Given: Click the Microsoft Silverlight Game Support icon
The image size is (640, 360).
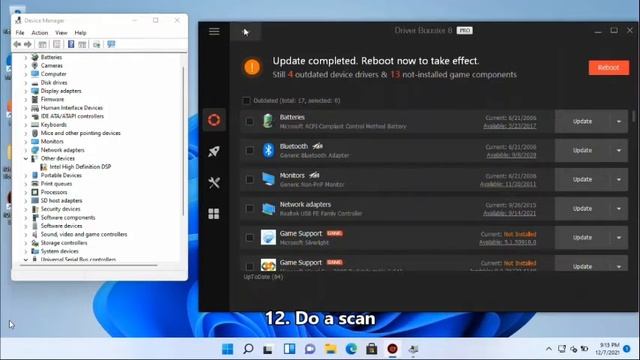Looking at the screenshot, I should coord(268,238).
